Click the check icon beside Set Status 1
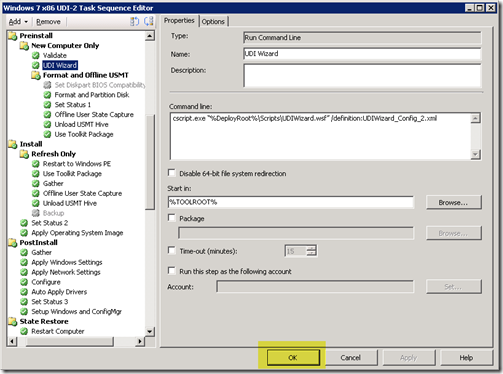The height and width of the screenshot is (374, 503). click(47, 105)
